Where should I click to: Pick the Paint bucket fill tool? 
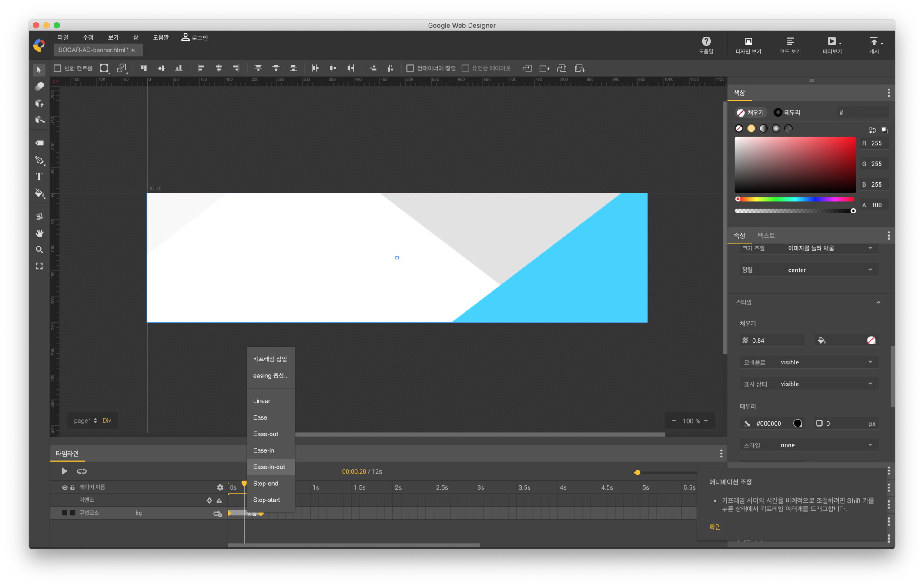39,193
